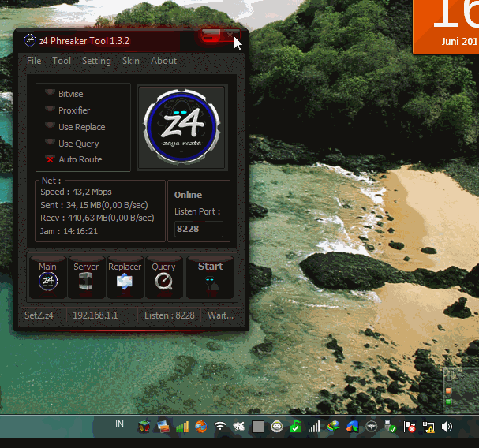The height and width of the screenshot is (448, 479).
Task: Click the Recv : 440,63 MB line
Action: pos(97,218)
